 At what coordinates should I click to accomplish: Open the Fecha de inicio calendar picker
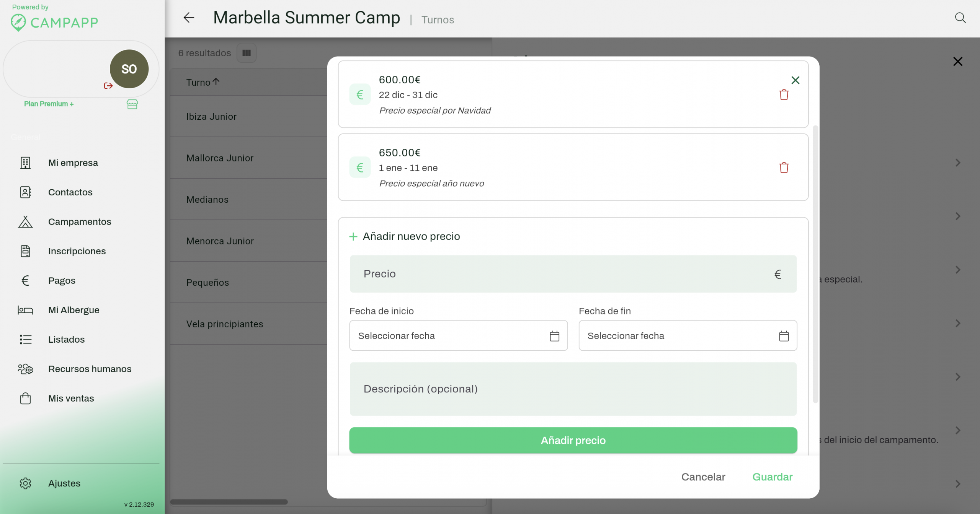click(x=554, y=336)
